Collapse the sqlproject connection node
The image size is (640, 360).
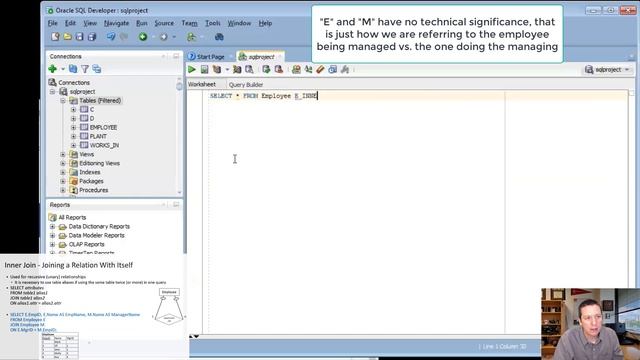[53, 91]
